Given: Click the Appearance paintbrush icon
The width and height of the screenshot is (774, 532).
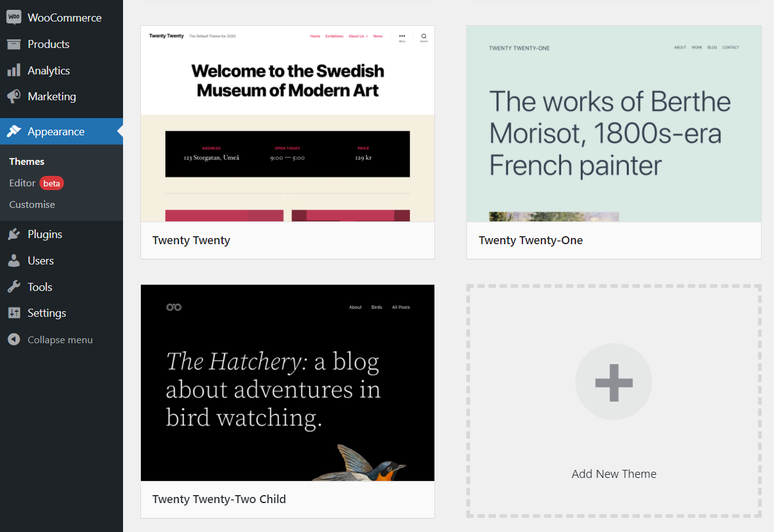Looking at the screenshot, I should (x=14, y=132).
